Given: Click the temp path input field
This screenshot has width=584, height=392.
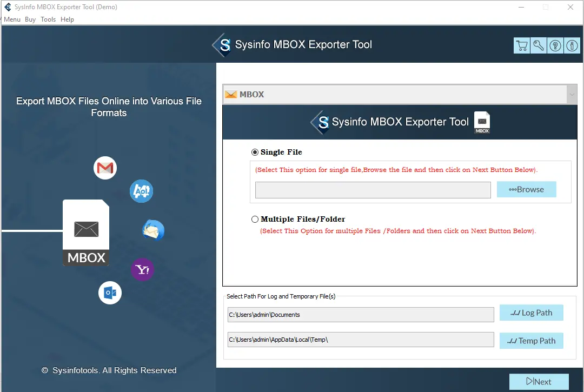Looking at the screenshot, I should coord(361,340).
